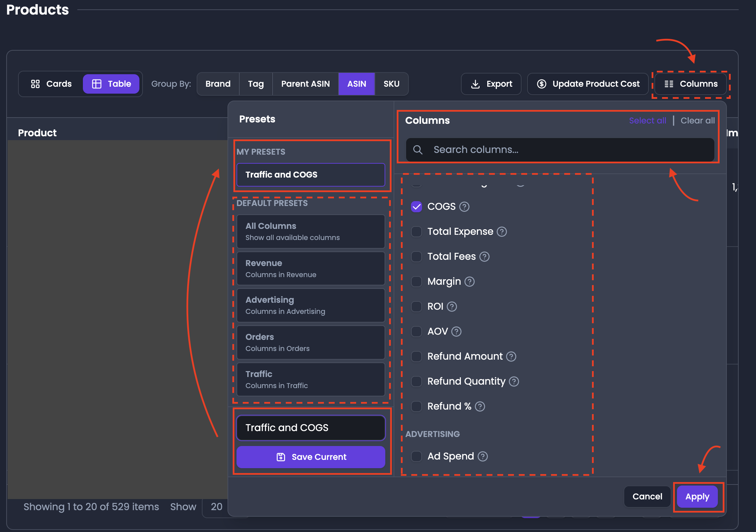
Task: Apply the column selection
Action: (697, 497)
